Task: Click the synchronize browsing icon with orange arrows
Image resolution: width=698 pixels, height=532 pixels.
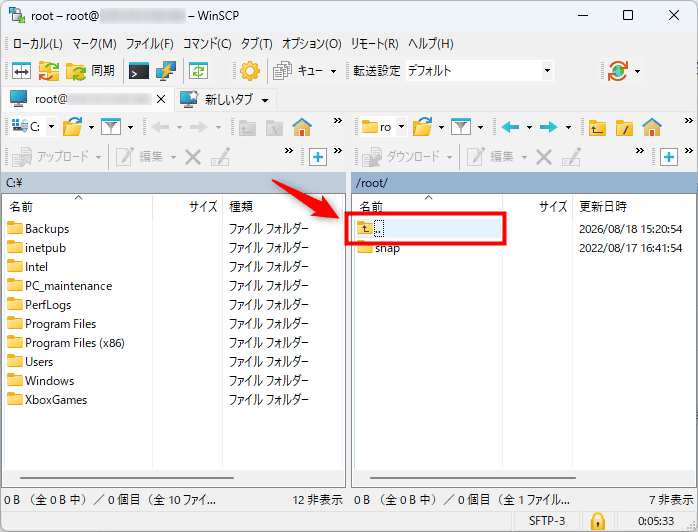Action: pyautogui.click(x=49, y=71)
